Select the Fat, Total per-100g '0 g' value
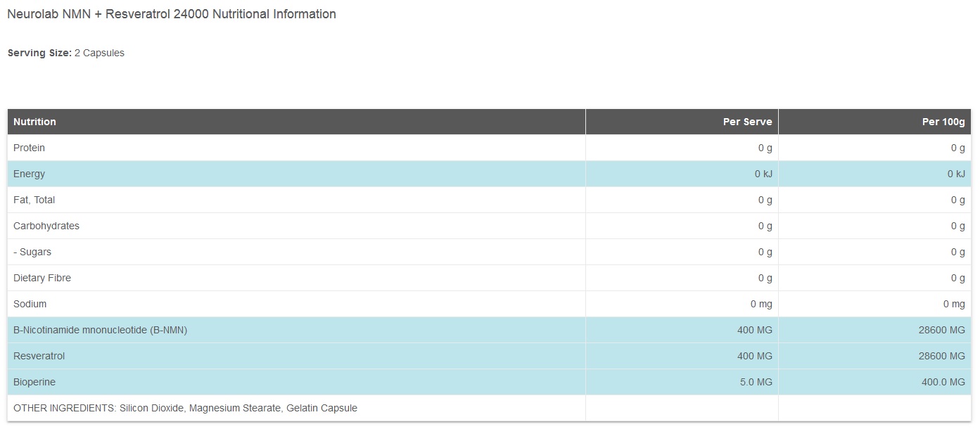980x429 pixels. click(x=957, y=200)
